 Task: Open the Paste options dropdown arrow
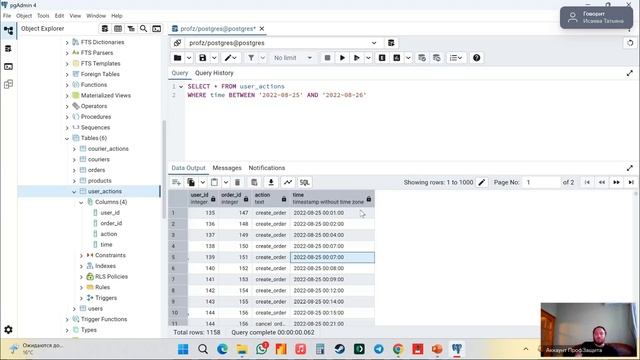pyautogui.click(x=226, y=182)
